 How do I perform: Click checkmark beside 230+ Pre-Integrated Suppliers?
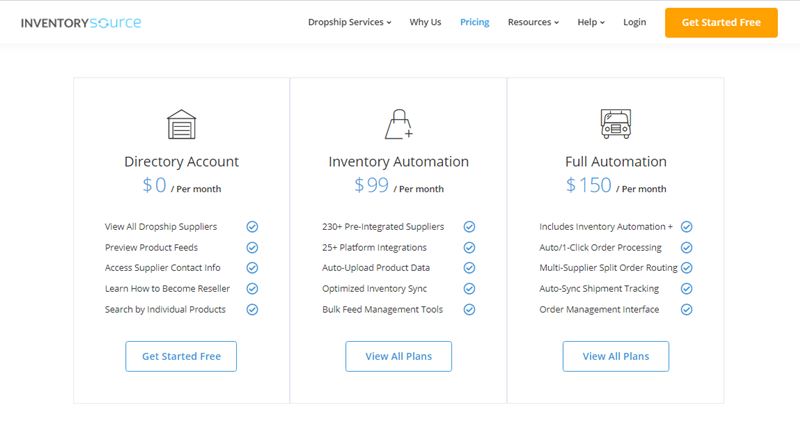click(469, 226)
